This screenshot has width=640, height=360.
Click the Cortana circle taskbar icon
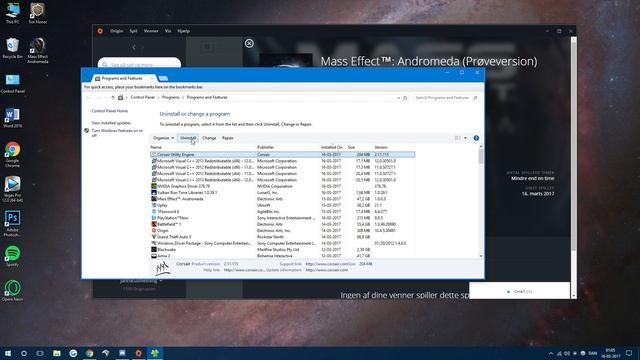(x=24, y=353)
